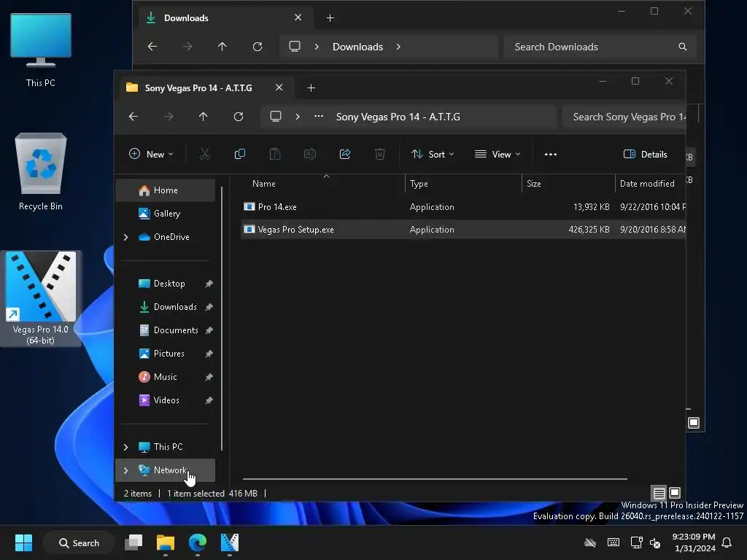
Task: Click the Search Sony Vegas Pro 14 field
Action: click(x=624, y=117)
